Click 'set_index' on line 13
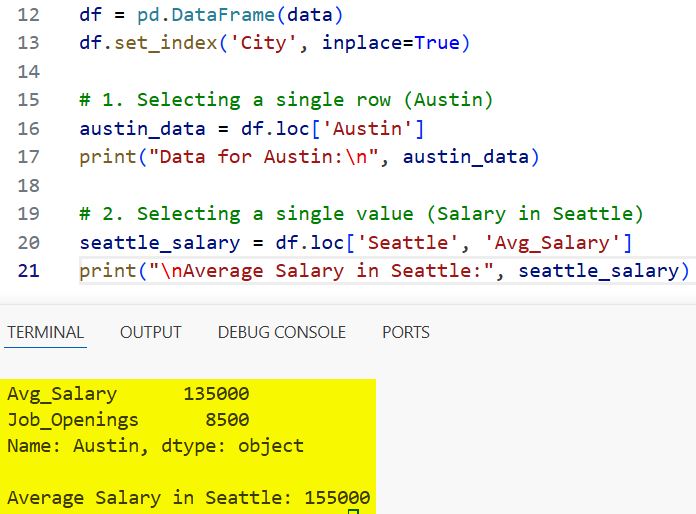The image size is (696, 514). 166,43
